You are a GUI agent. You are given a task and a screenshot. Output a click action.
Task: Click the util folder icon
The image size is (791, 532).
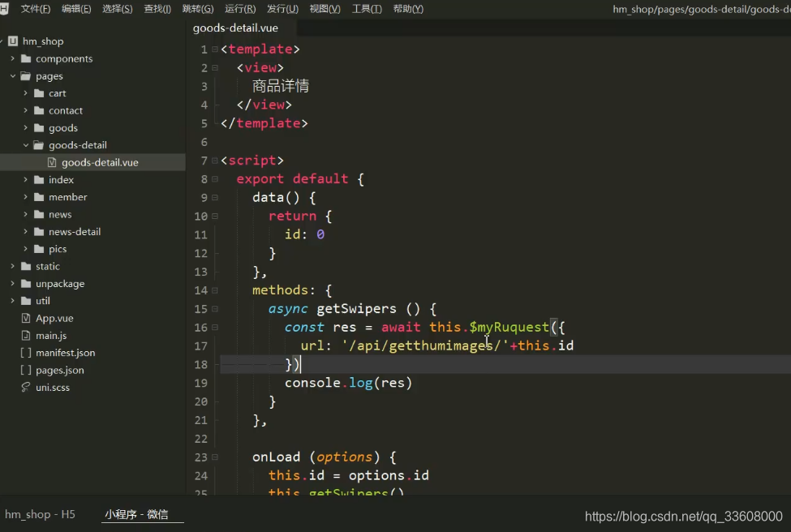[x=26, y=301]
